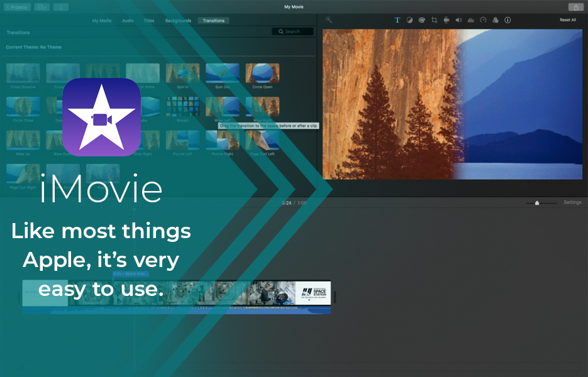The height and width of the screenshot is (377, 588).
Task: Select the Crop tool
Action: pyautogui.click(x=435, y=20)
